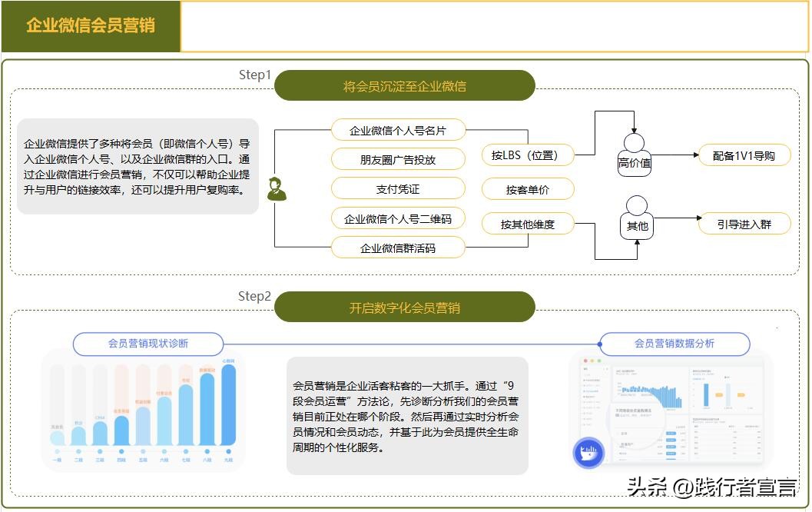Click the 企业微信群活码 pill

point(399,247)
